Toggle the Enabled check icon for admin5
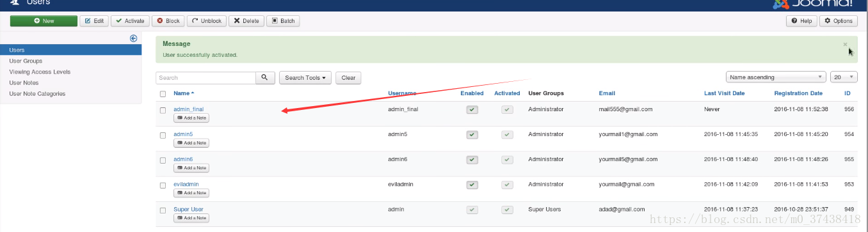The width and height of the screenshot is (868, 232). (472, 135)
